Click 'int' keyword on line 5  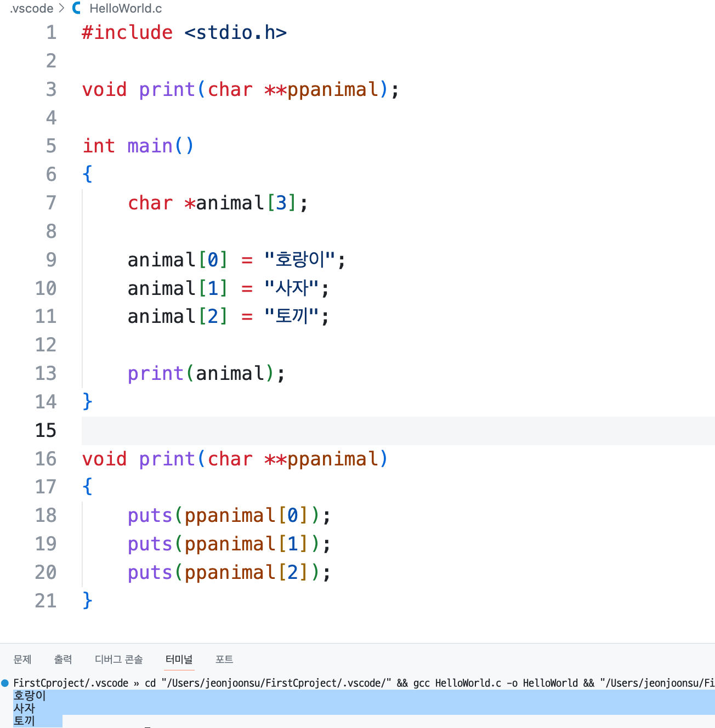(x=99, y=146)
